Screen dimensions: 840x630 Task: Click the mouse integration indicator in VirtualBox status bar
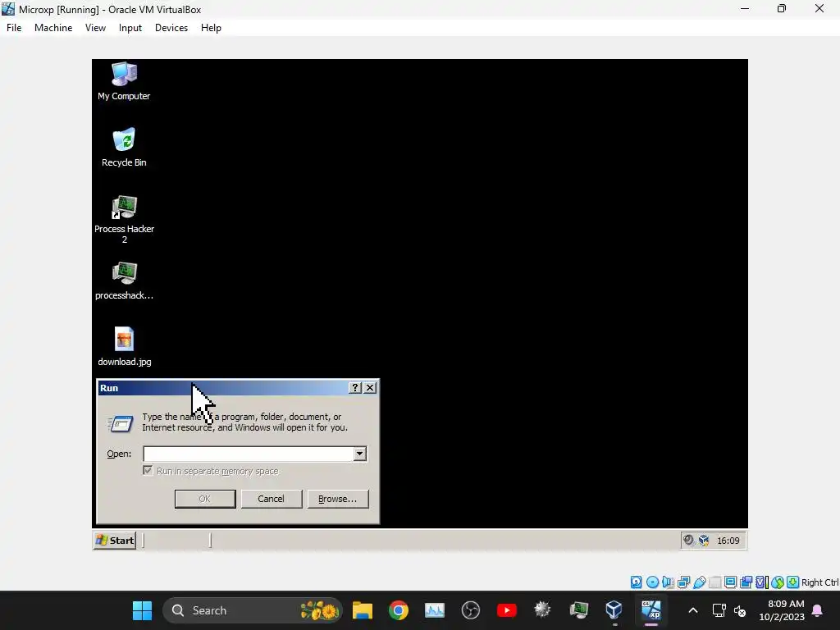(778, 582)
